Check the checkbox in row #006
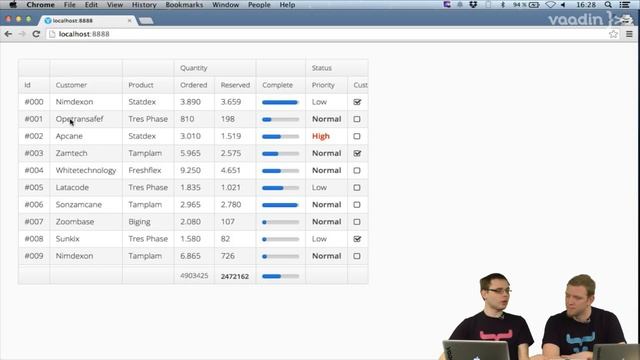The height and width of the screenshot is (360, 640). coord(357,205)
